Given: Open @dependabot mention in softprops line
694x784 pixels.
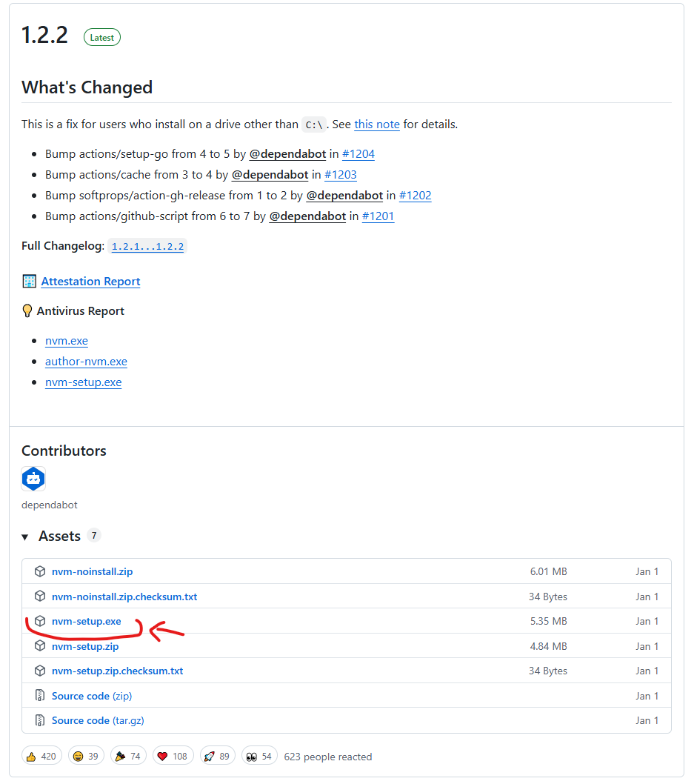Looking at the screenshot, I should (x=344, y=196).
